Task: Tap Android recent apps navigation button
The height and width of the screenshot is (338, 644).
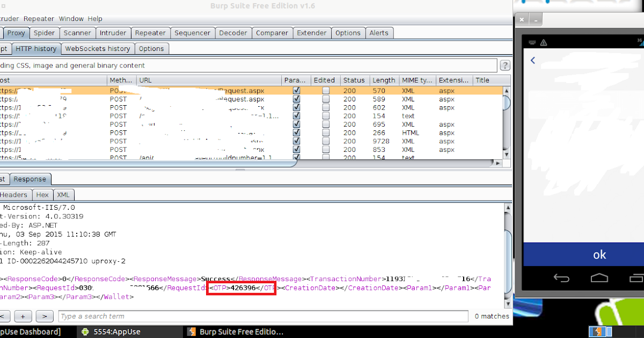Action: pos(638,278)
